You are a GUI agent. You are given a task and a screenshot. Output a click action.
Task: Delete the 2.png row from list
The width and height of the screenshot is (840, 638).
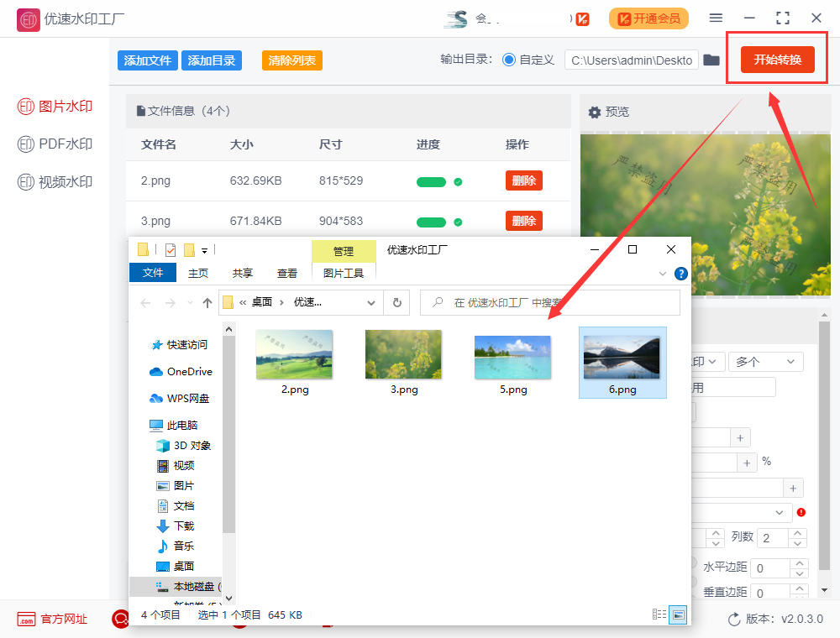[x=523, y=180]
